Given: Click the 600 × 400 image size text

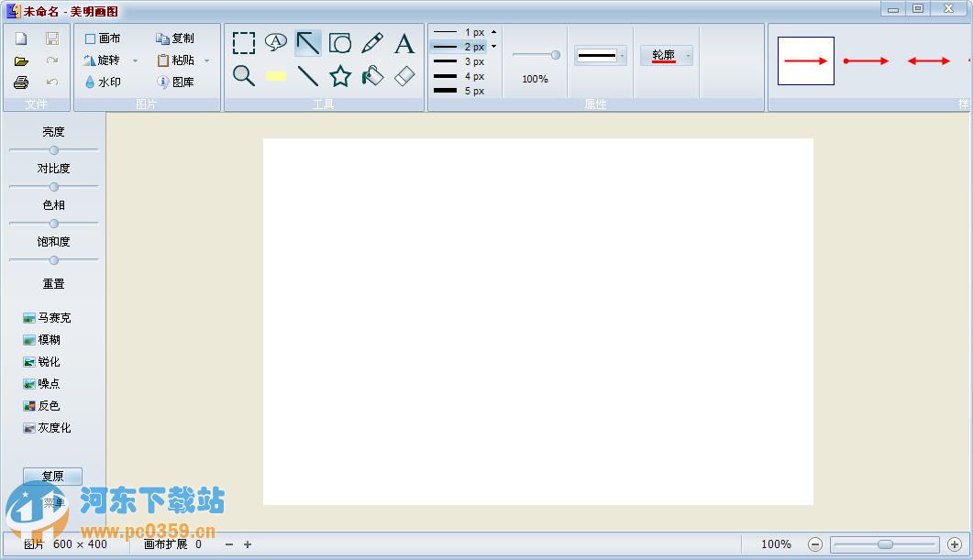Looking at the screenshot, I should (80, 544).
